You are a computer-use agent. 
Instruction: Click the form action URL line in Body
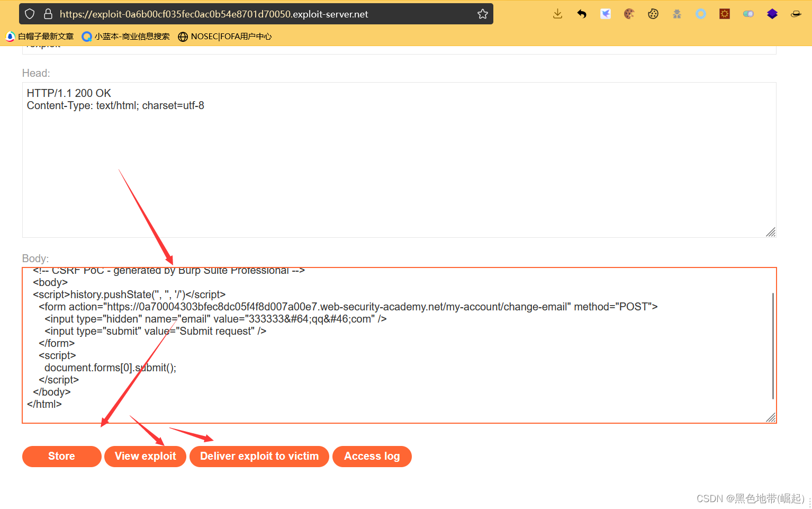(348, 307)
